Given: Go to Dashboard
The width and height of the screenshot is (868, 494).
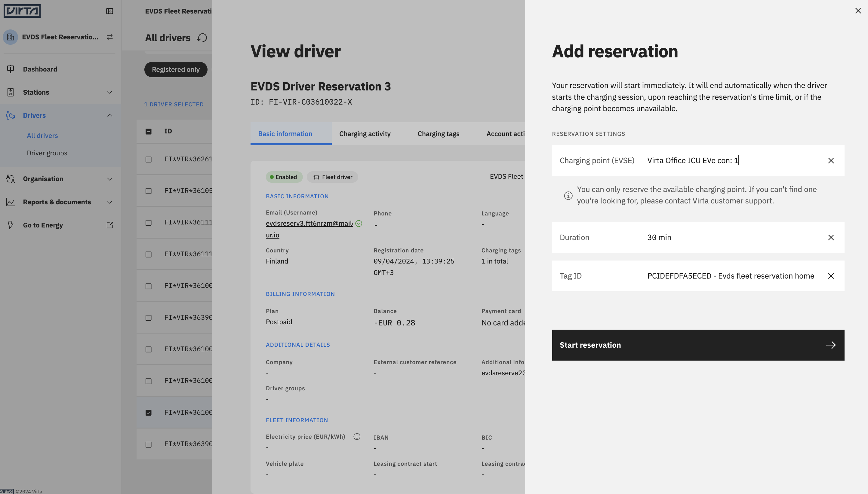Looking at the screenshot, I should click(40, 69).
